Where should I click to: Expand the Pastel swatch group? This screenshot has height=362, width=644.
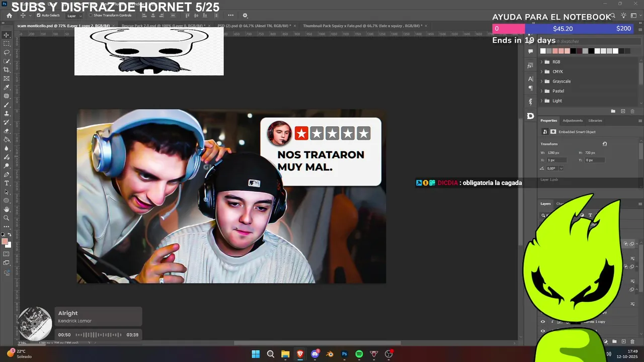pyautogui.click(x=541, y=91)
